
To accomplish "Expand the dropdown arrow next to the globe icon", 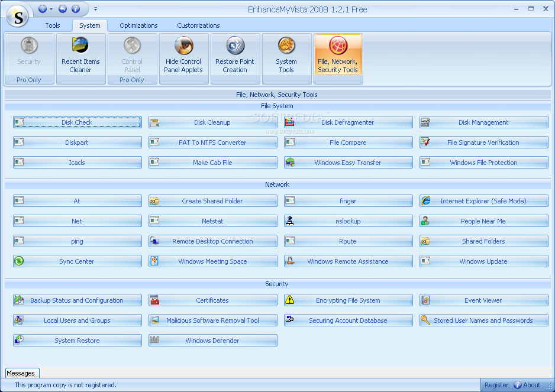I will tap(51, 9).
